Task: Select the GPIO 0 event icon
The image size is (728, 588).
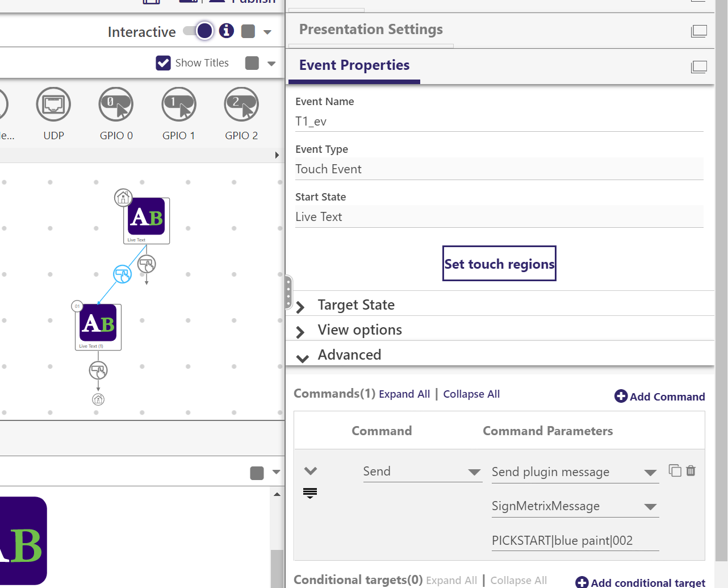Action: [x=116, y=105]
